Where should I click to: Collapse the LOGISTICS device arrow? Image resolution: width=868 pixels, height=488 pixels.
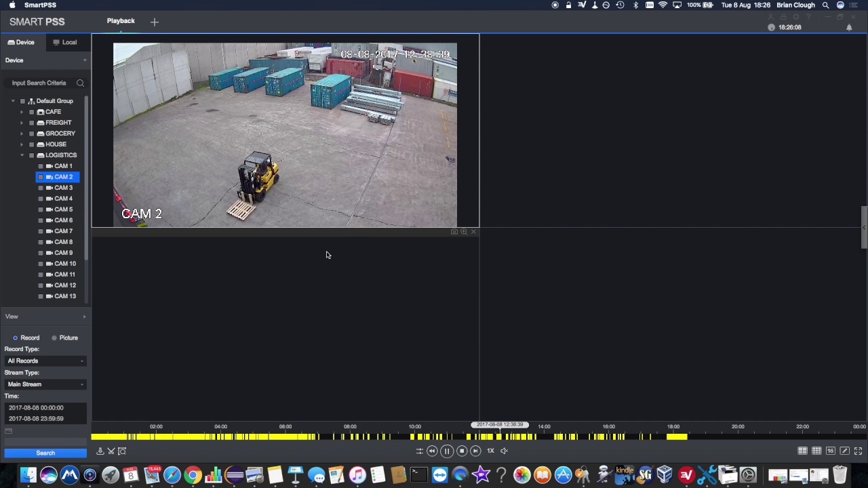22,155
